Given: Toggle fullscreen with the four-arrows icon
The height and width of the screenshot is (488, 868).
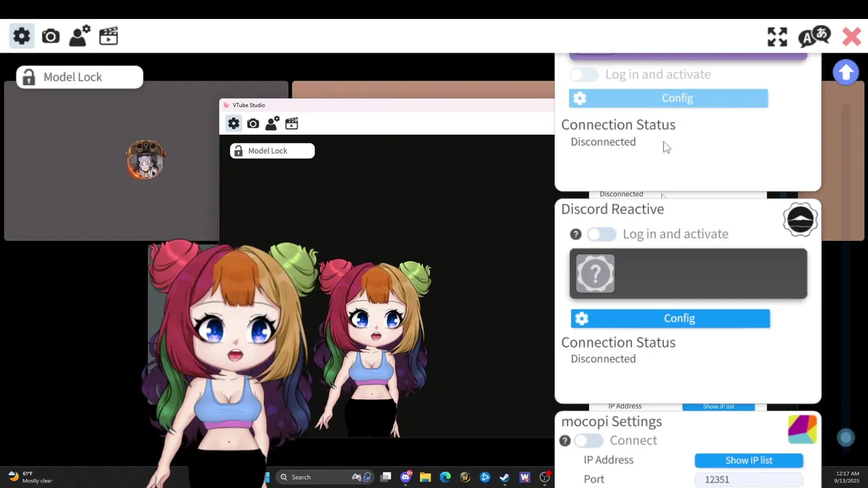Looking at the screenshot, I should click(x=777, y=37).
